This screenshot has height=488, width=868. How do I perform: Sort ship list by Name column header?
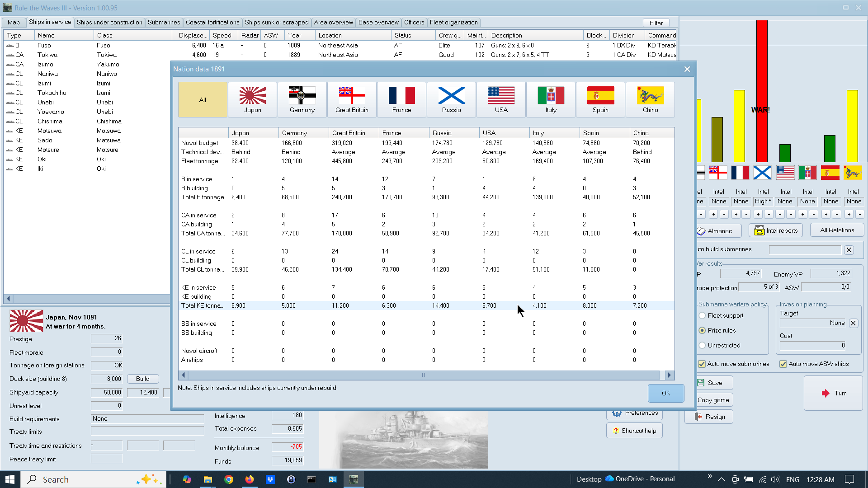[x=64, y=35]
